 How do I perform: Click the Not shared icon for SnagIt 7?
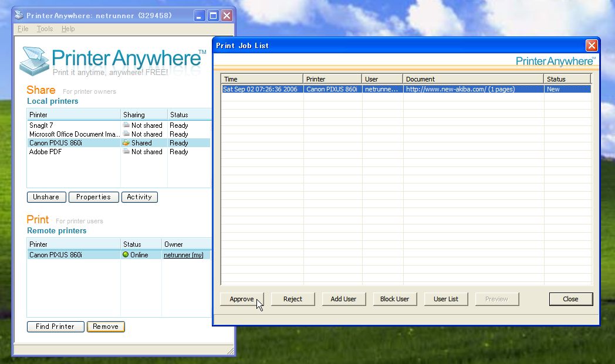tap(126, 125)
